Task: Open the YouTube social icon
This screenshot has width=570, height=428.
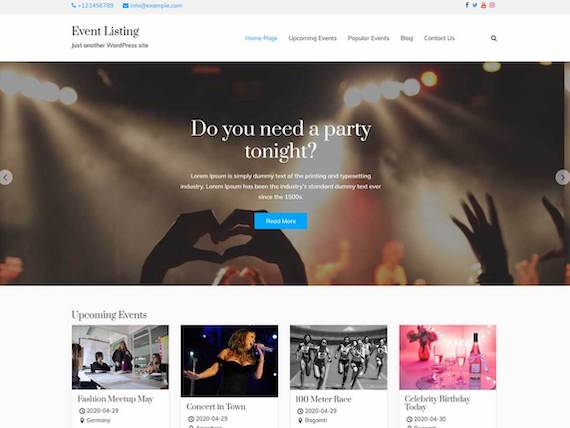Action: pos(483,5)
